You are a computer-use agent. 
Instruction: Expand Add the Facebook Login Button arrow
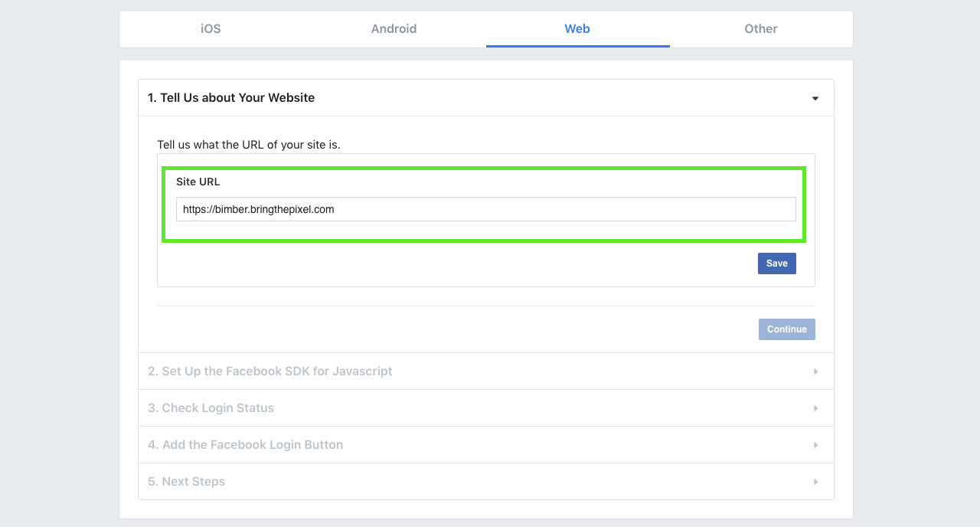[x=815, y=445]
